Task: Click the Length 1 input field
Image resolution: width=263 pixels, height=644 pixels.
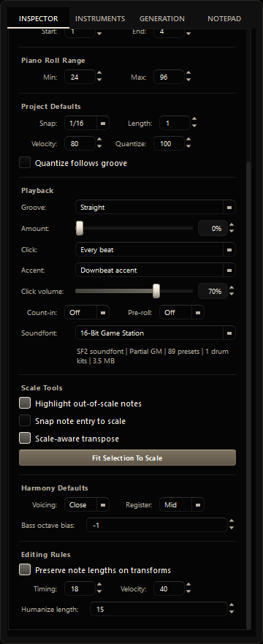Action: pos(175,123)
